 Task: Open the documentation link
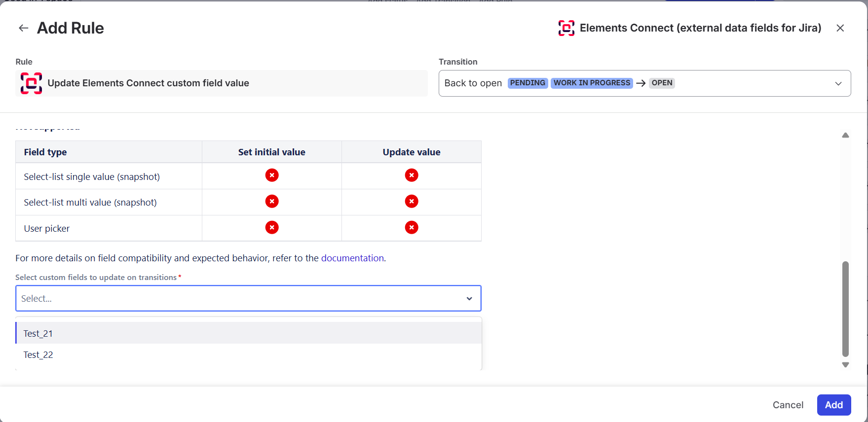(x=352, y=258)
